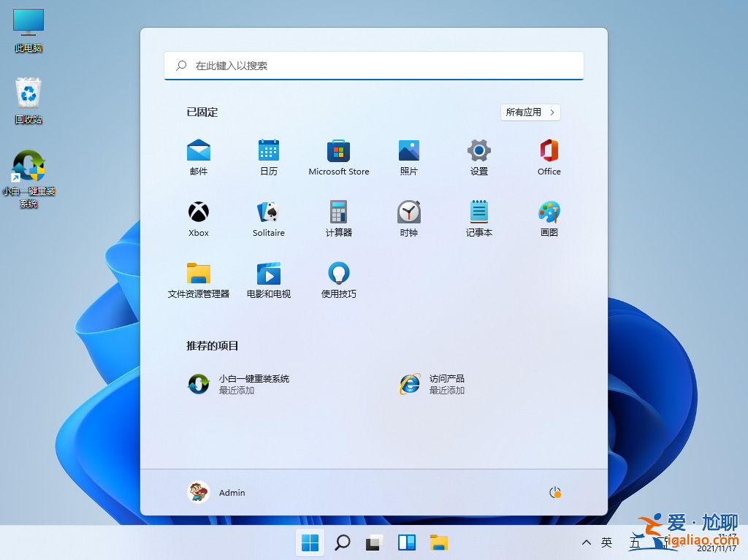This screenshot has width=748, height=560.
Task: Open 文件资源管理器 (File Explorer) from Start menu
Action: click(198, 279)
